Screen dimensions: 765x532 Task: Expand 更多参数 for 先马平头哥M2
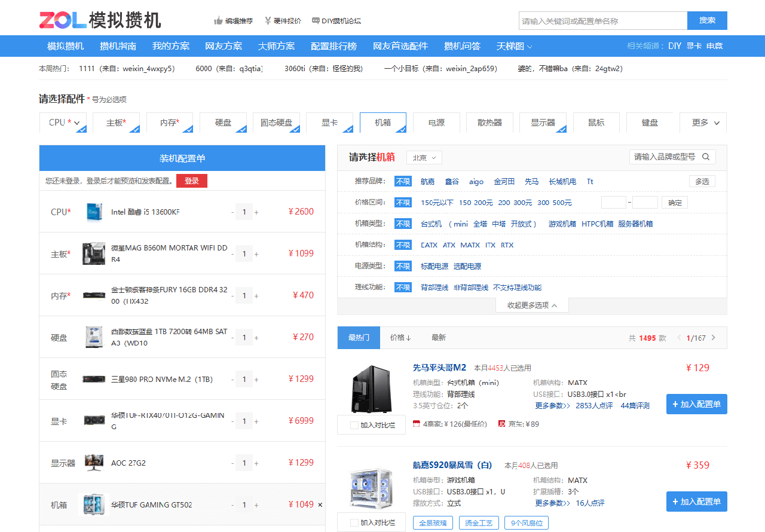click(x=552, y=406)
